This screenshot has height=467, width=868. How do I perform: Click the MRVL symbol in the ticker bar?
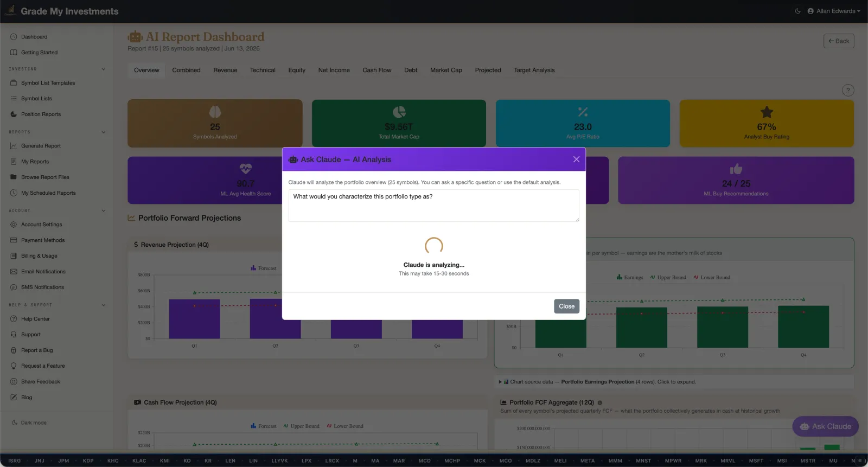tap(728, 461)
